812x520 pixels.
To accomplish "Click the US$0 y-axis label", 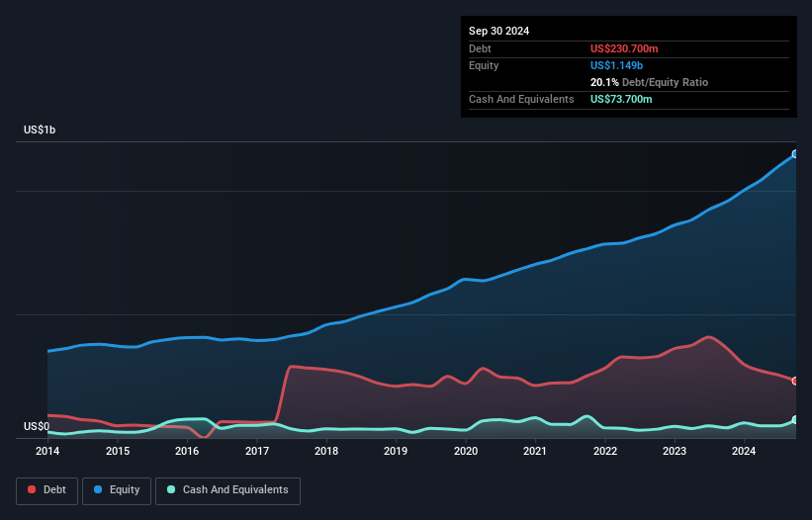I will (x=37, y=426).
